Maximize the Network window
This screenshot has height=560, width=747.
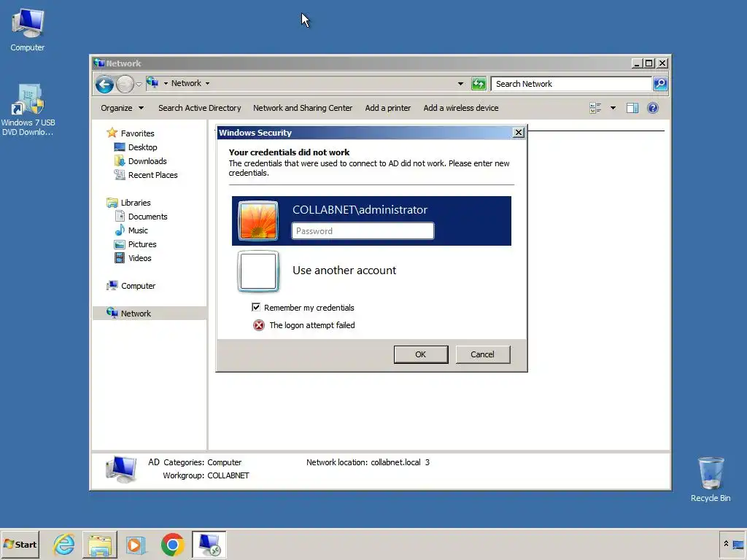(649, 63)
